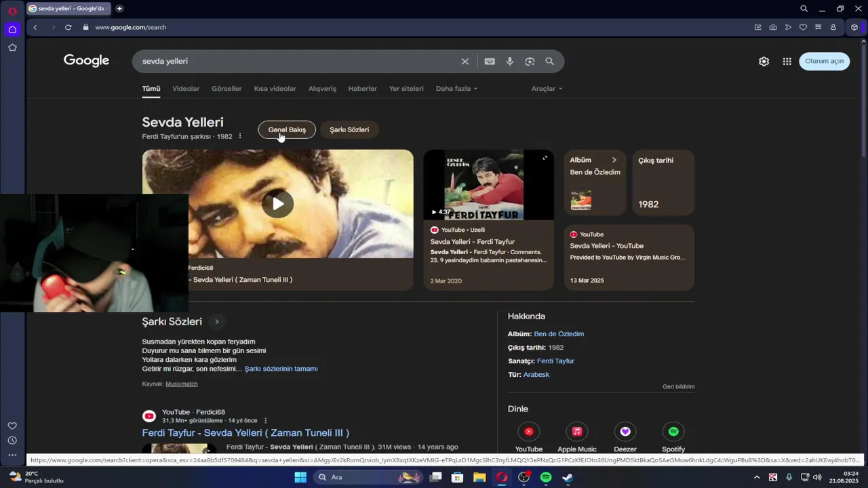Viewport: 868px width, 488px height.
Task: Open Sevda Yelleri - YouTube Virgin Music card
Action: [629, 258]
